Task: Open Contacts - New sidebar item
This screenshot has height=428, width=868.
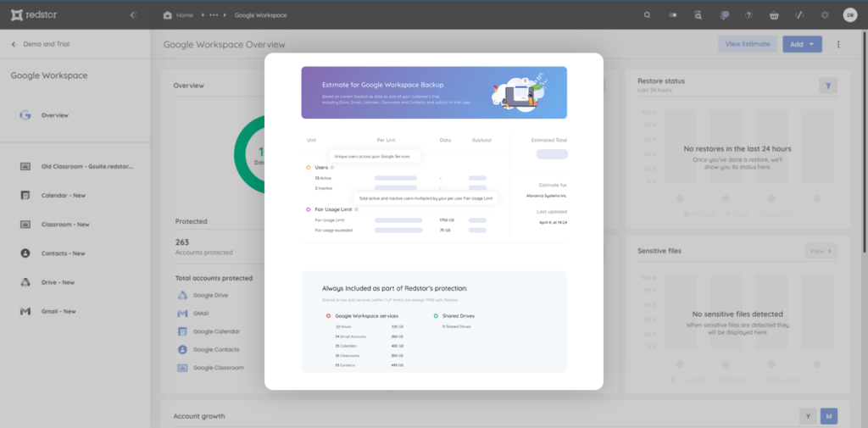Action: pos(63,253)
